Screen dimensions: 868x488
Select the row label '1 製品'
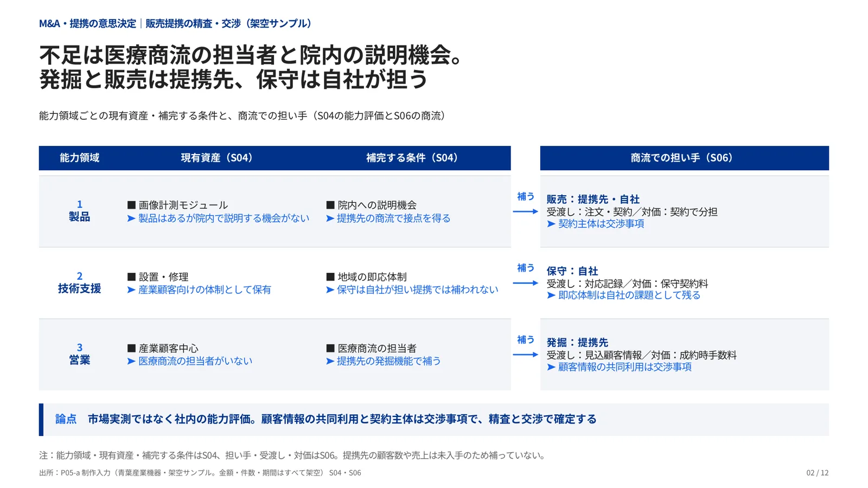point(79,211)
